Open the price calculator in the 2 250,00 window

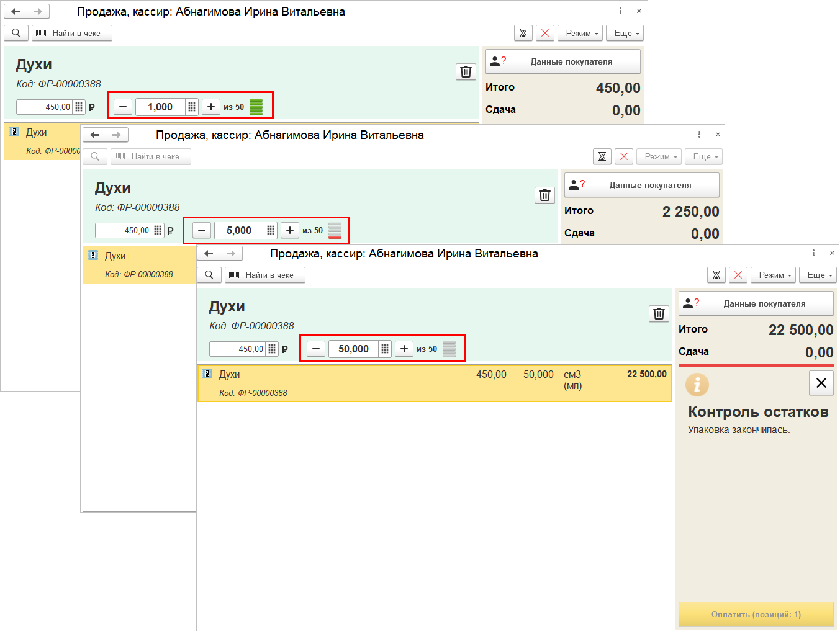click(x=158, y=230)
